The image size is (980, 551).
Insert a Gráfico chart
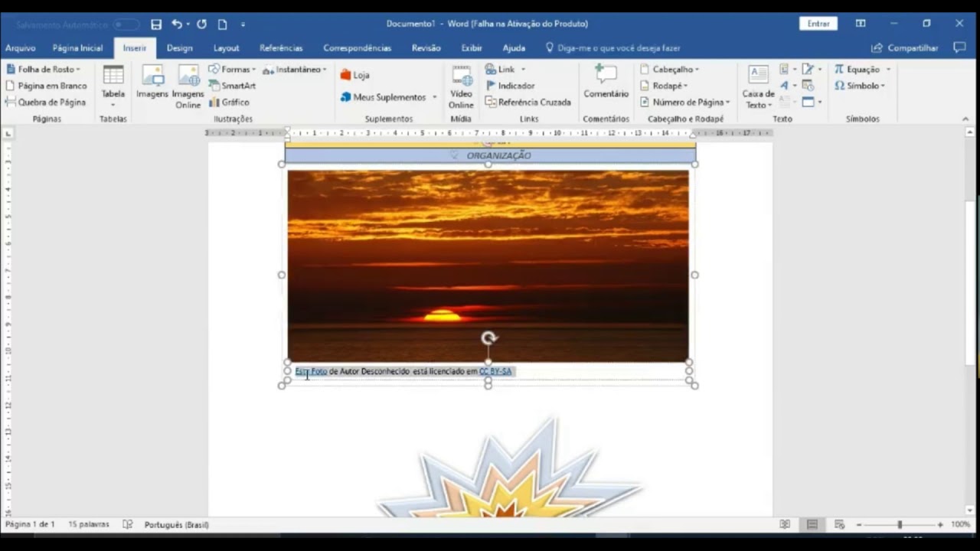coord(229,102)
